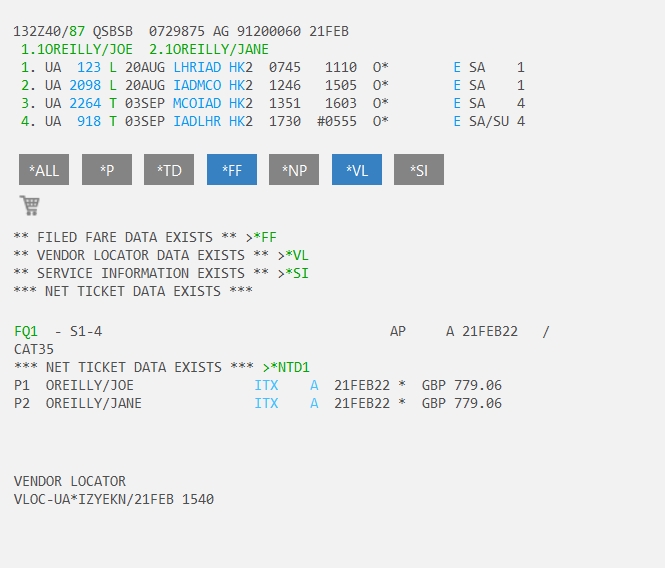Click segment number 2. for UA 2098

coord(28,85)
